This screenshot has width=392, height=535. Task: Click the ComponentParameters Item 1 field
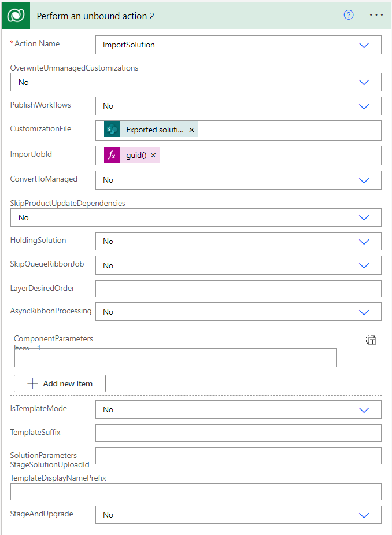click(x=176, y=358)
